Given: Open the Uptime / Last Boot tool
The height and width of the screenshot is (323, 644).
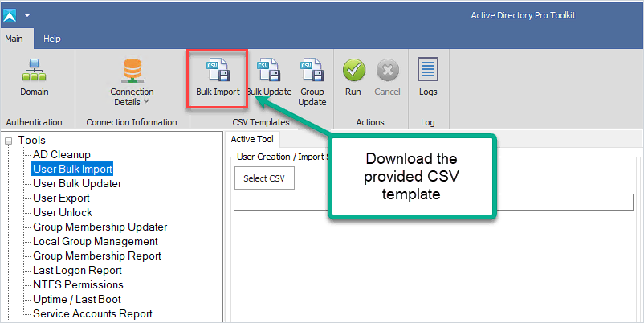Looking at the screenshot, I should (77, 299).
